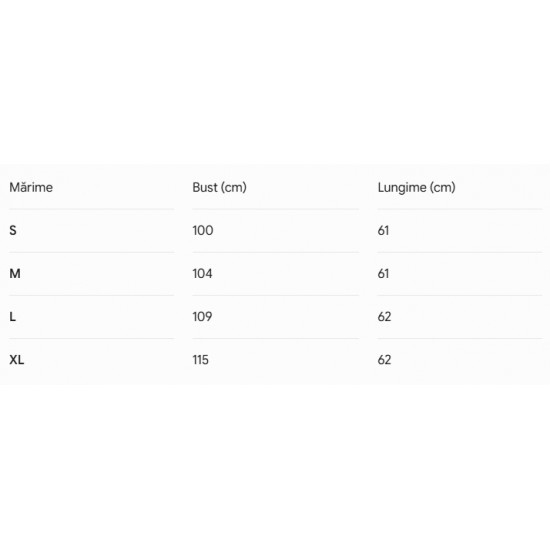Click length value 62 in XL row
550x550 pixels.
(384, 360)
